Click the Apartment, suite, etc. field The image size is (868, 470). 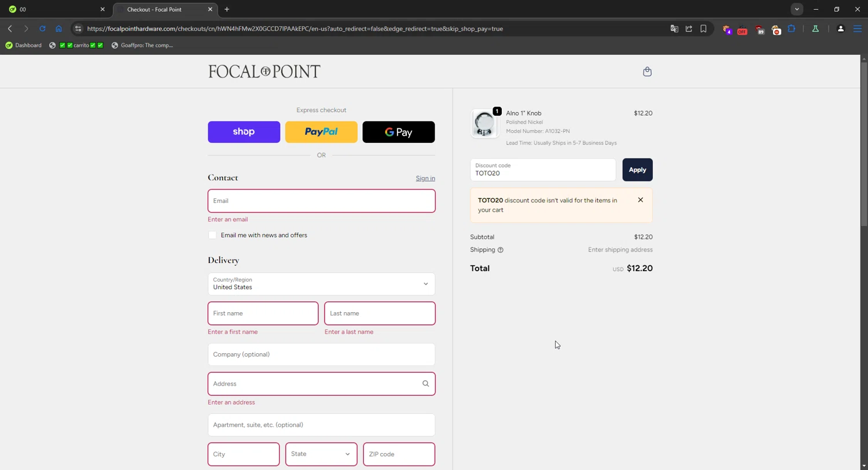[x=321, y=425]
